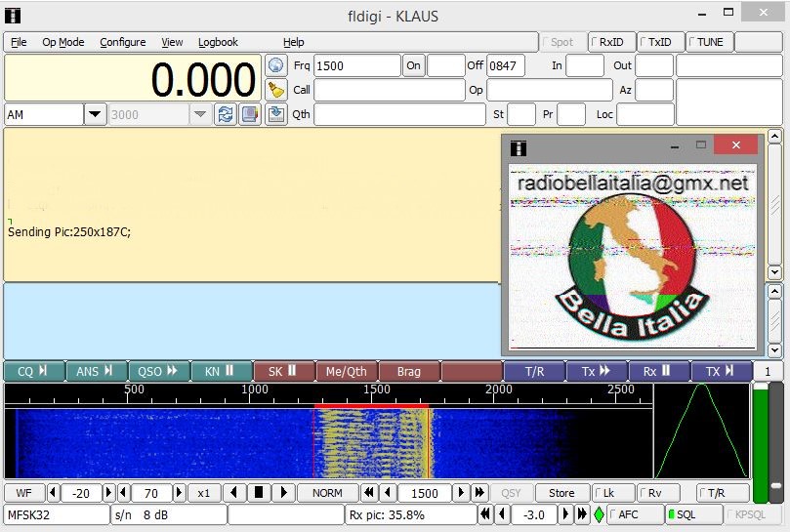Open QRZ globe lookup icon
The width and height of the screenshot is (790, 532).
(x=275, y=65)
